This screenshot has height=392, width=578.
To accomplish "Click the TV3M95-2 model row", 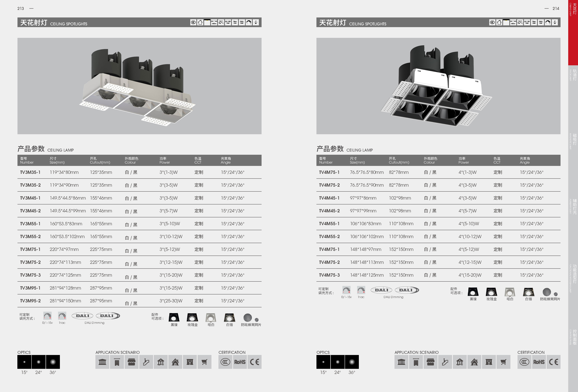I will 30,301.
